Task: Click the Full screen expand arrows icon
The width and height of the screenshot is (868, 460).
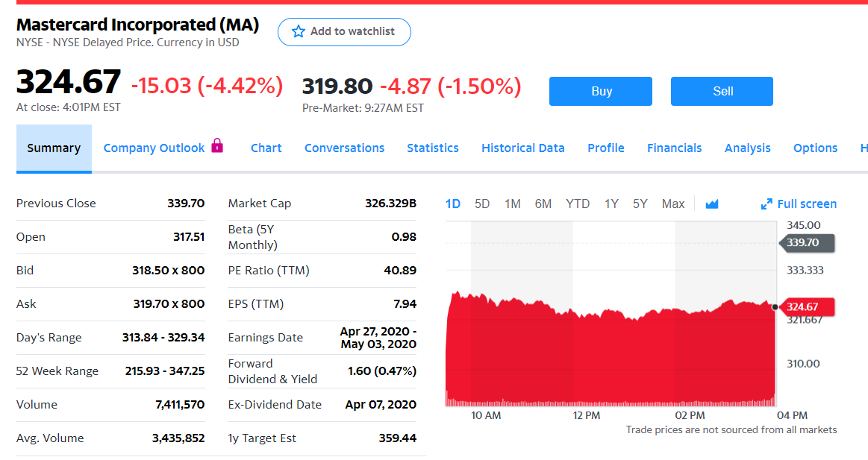Action: pos(766,204)
